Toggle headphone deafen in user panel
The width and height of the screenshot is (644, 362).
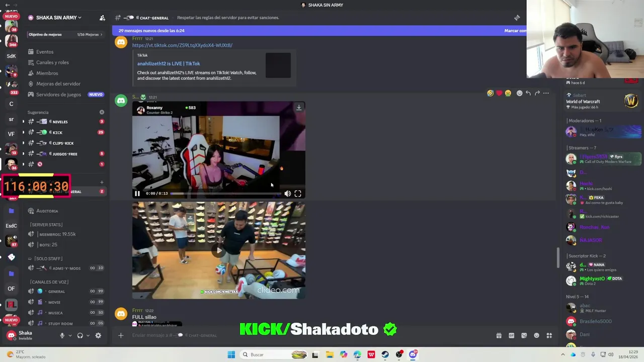point(80,336)
